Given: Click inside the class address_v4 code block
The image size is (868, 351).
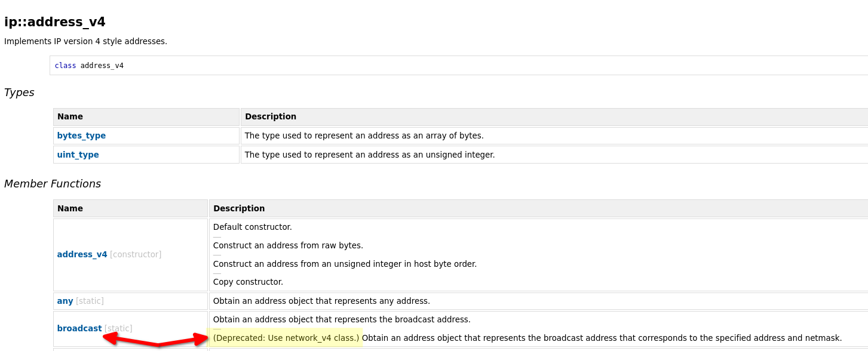Looking at the screenshot, I should tap(459, 66).
